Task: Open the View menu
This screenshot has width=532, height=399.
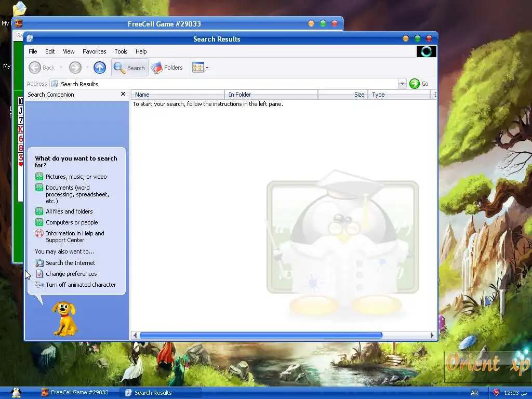Action: (x=69, y=51)
